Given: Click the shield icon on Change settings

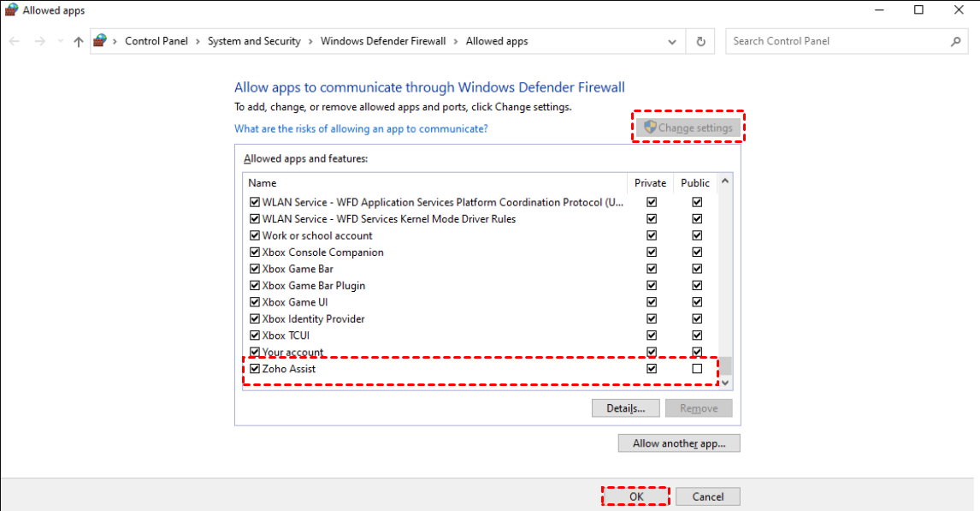Looking at the screenshot, I should [649, 128].
